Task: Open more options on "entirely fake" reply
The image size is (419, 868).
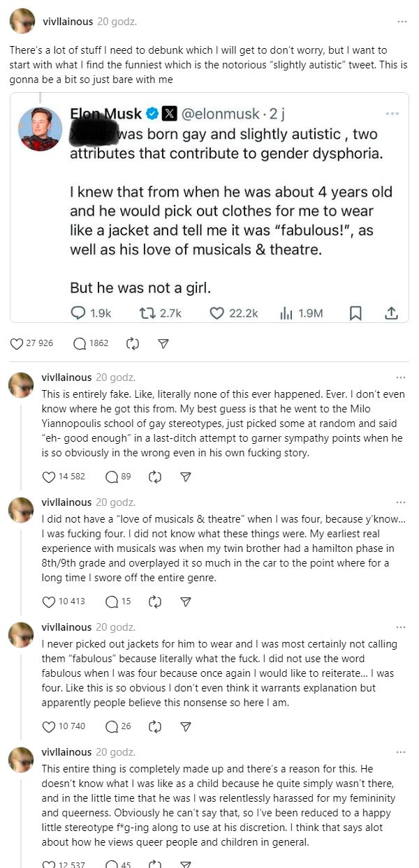Action: [x=400, y=377]
